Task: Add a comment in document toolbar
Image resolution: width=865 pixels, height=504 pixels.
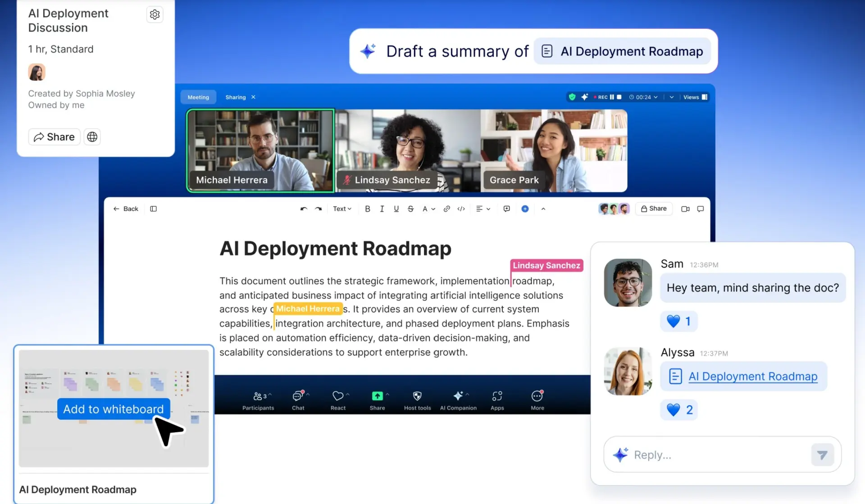Action: tap(506, 209)
